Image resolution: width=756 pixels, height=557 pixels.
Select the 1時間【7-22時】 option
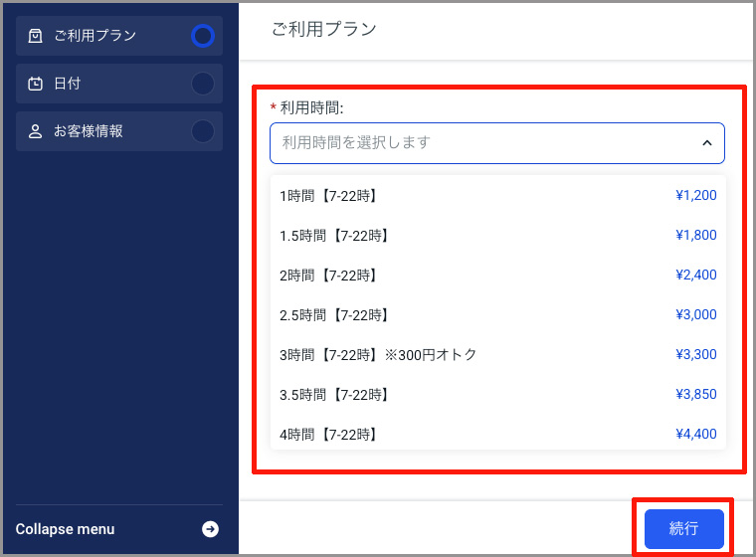tap(498, 195)
